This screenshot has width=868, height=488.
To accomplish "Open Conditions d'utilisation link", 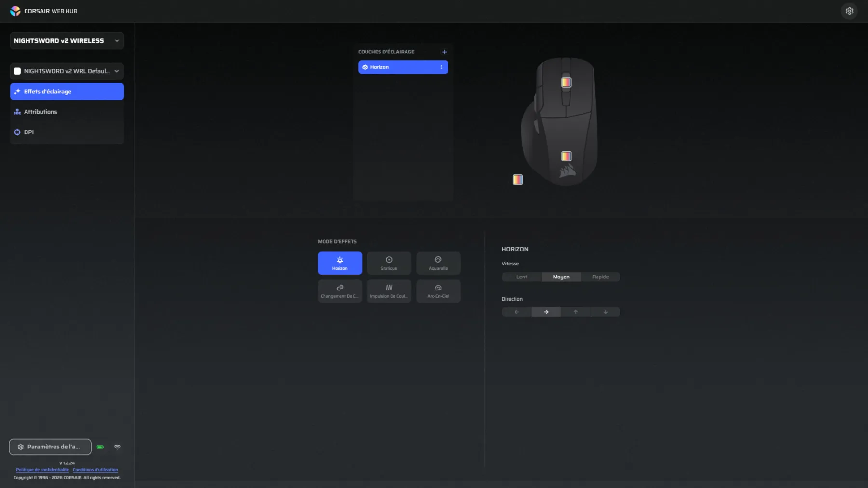I will coord(95,470).
